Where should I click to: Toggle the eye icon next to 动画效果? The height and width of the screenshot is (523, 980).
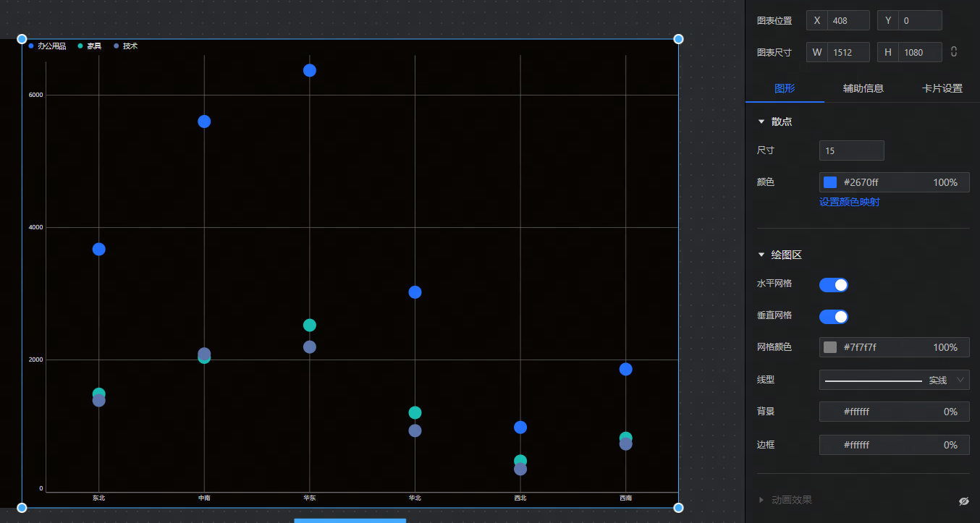(x=963, y=501)
